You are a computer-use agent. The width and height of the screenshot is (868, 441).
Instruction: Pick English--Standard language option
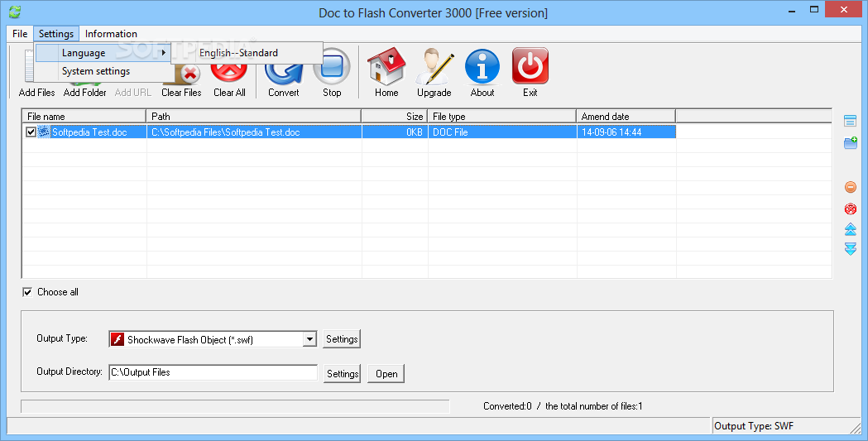point(247,53)
